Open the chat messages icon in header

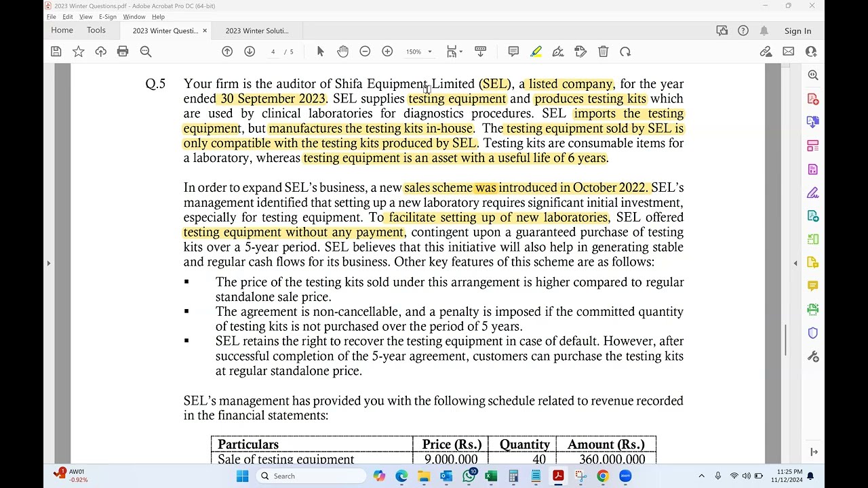tap(722, 30)
